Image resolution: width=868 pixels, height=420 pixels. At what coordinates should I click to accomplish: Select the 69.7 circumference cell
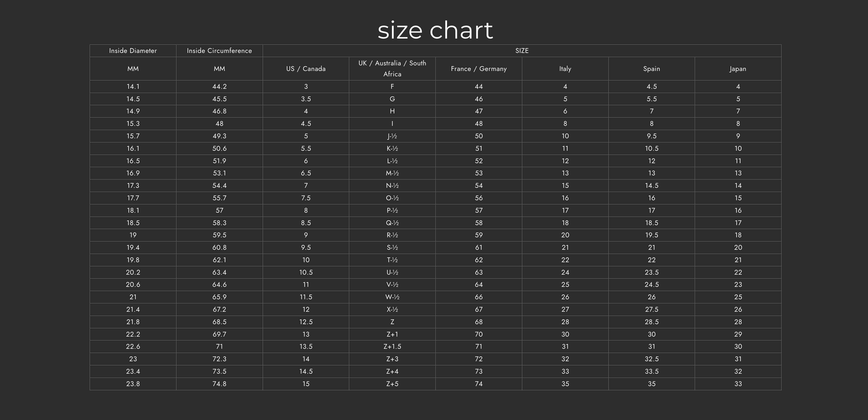point(219,334)
